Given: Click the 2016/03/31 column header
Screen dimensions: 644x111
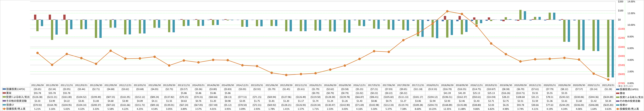Looking at the screenshot, I should 315,85.
